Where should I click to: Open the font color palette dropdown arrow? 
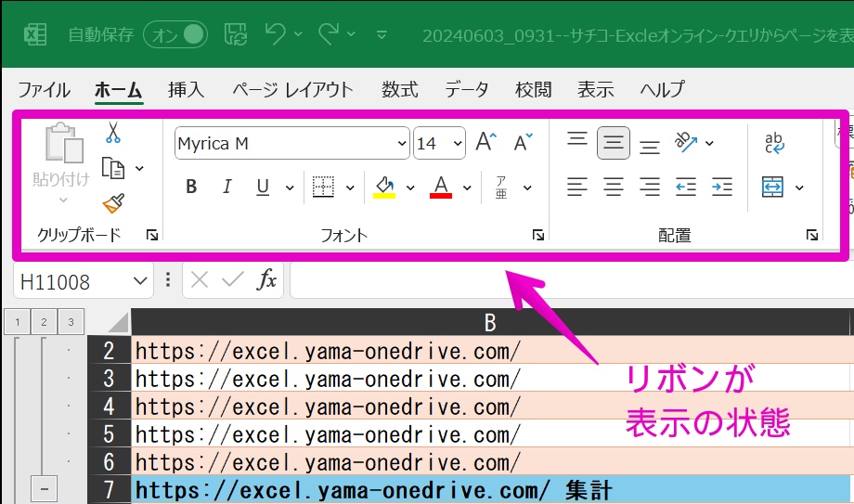click(x=467, y=188)
